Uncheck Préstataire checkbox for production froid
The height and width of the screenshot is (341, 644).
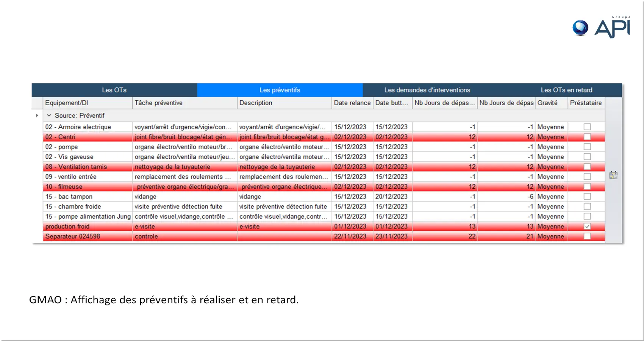pyautogui.click(x=587, y=226)
